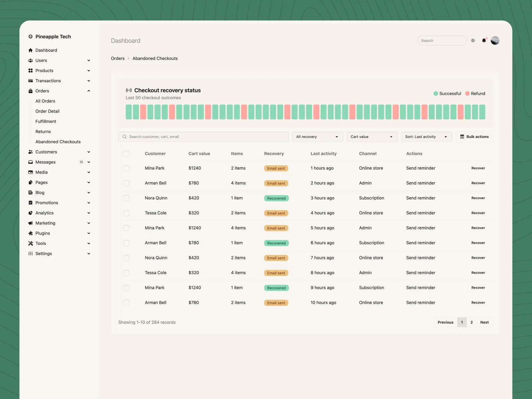This screenshot has width=532, height=399.
Task: Open Returns in sidebar
Action: [x=43, y=132]
